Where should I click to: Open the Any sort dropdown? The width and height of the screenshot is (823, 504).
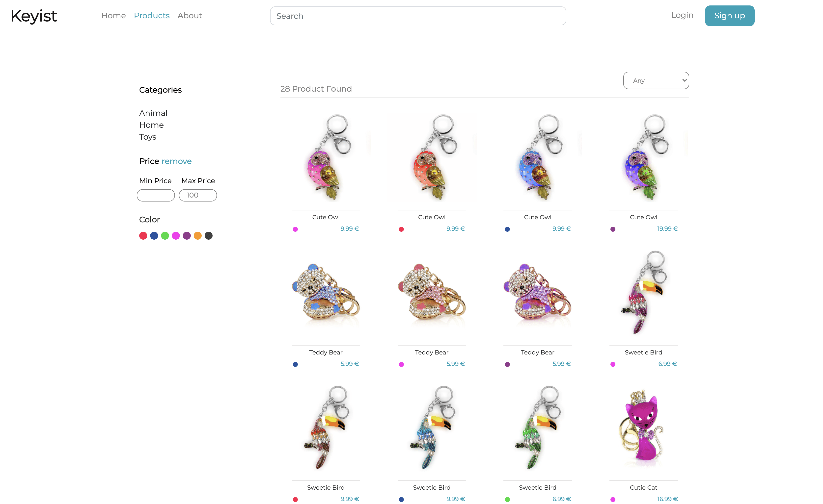click(656, 80)
